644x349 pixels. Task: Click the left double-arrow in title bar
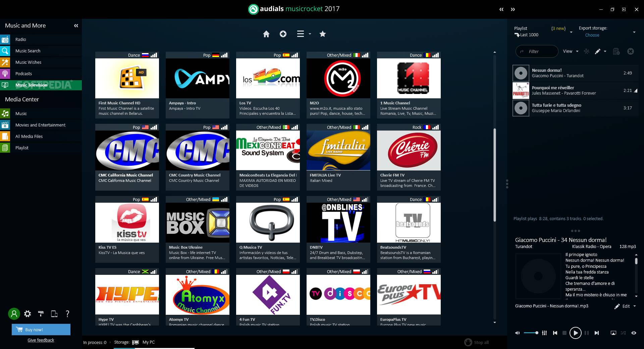[x=501, y=9]
